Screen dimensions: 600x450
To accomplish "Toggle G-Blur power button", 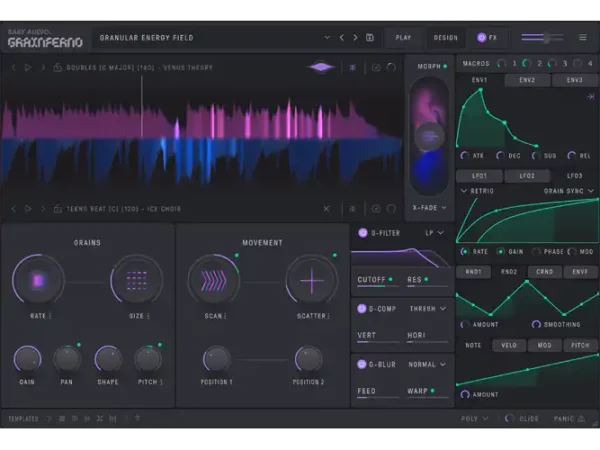I will coord(362,364).
